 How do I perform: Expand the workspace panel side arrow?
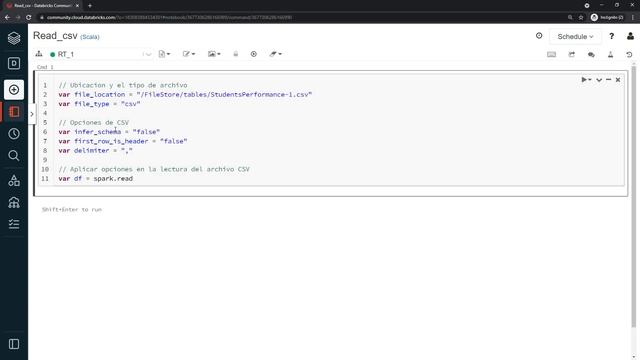(32, 114)
